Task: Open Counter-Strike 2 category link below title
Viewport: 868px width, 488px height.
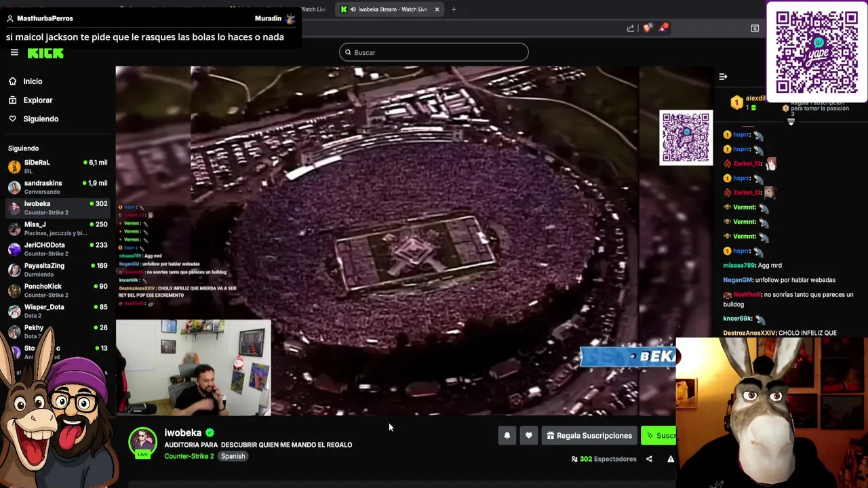Action: (x=189, y=456)
